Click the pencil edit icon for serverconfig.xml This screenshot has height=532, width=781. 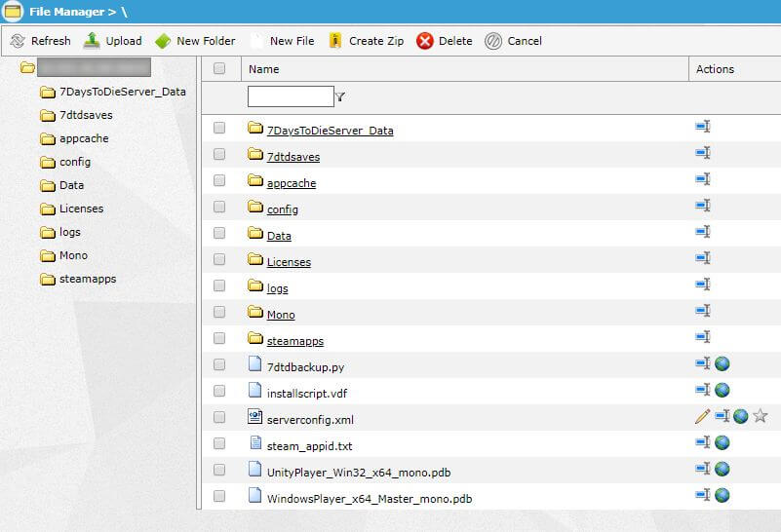coord(702,416)
